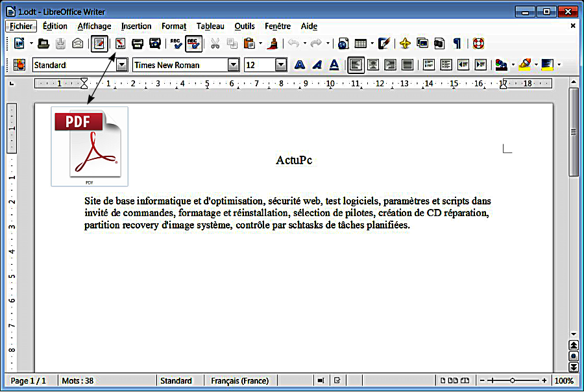Toggle nonprinting characters (pilcrow)
Screen dimensions: 584x392
click(457, 43)
